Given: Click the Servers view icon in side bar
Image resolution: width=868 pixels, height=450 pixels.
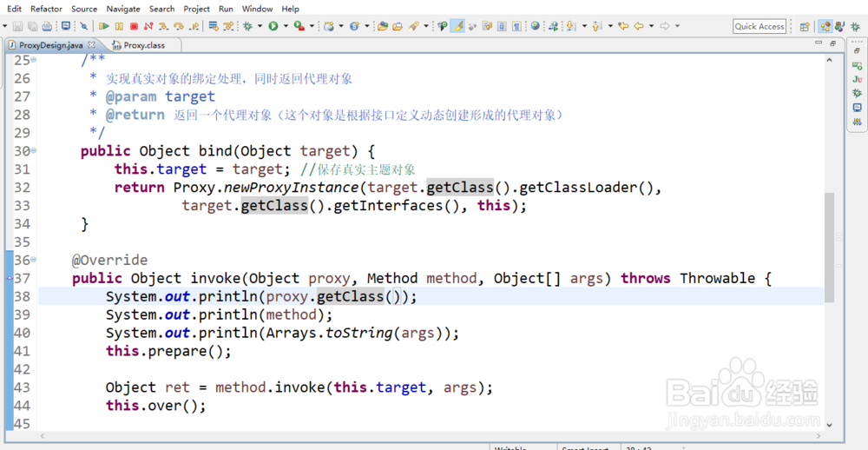Looking at the screenshot, I should 857,65.
